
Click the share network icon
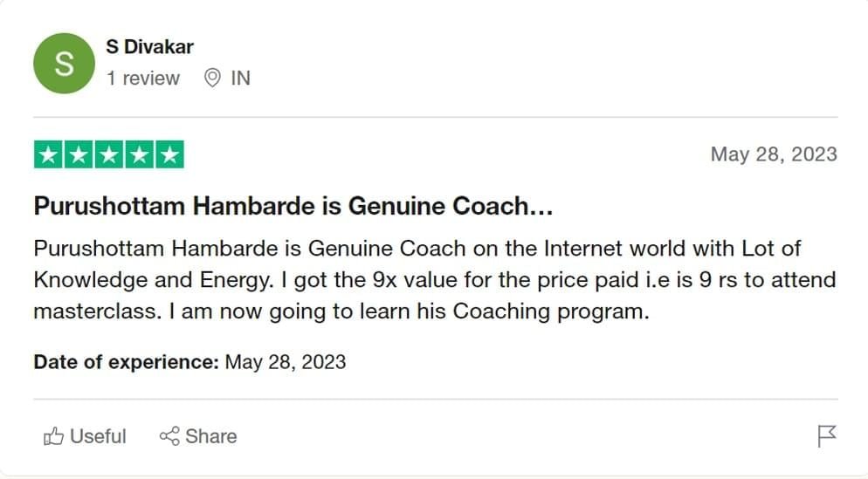(169, 436)
